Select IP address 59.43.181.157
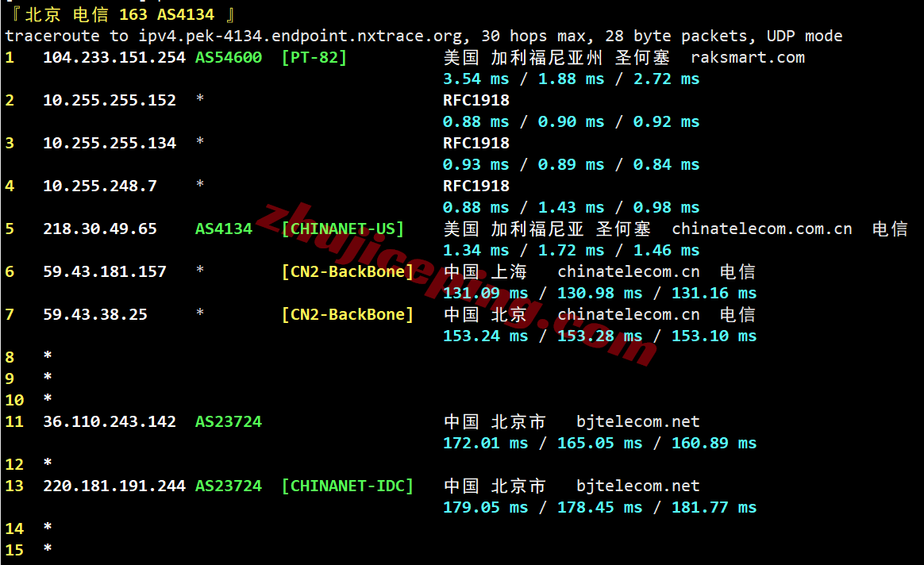Screen dimensions: 924x565 104,272
